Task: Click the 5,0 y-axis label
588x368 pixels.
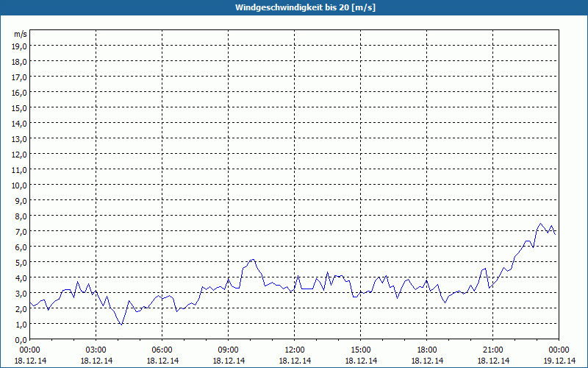Action: (x=21, y=263)
